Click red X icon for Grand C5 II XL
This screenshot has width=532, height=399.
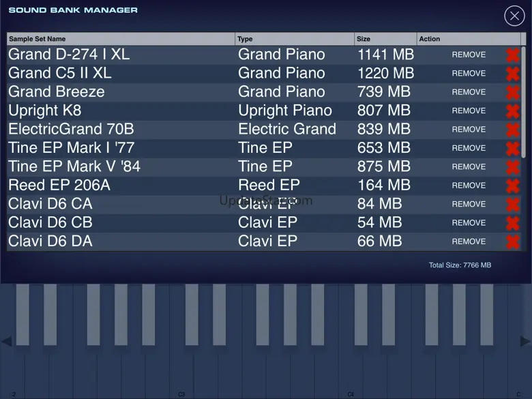(512, 74)
